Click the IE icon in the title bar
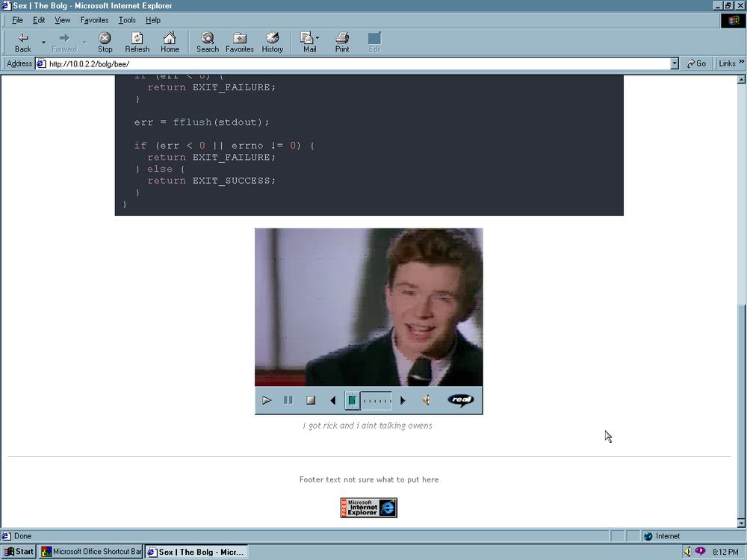This screenshot has width=747, height=560. 6,6
